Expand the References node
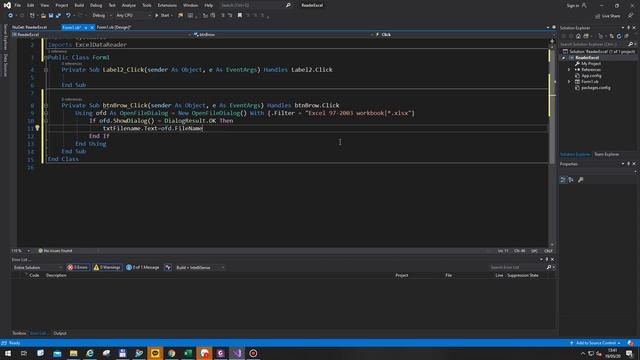The width and height of the screenshot is (640, 360). 569,70
